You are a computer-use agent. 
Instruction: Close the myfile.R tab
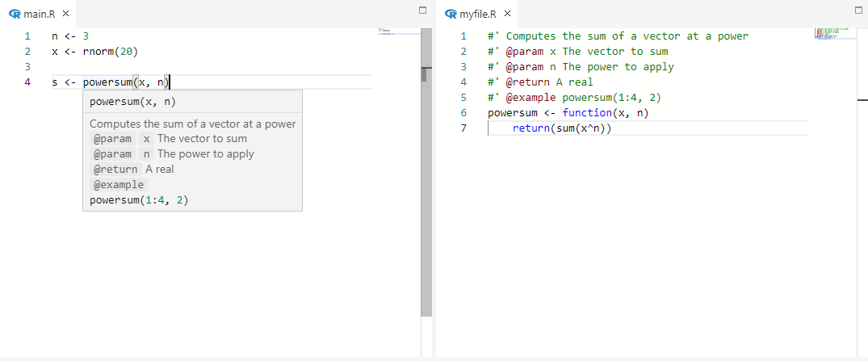point(507,14)
